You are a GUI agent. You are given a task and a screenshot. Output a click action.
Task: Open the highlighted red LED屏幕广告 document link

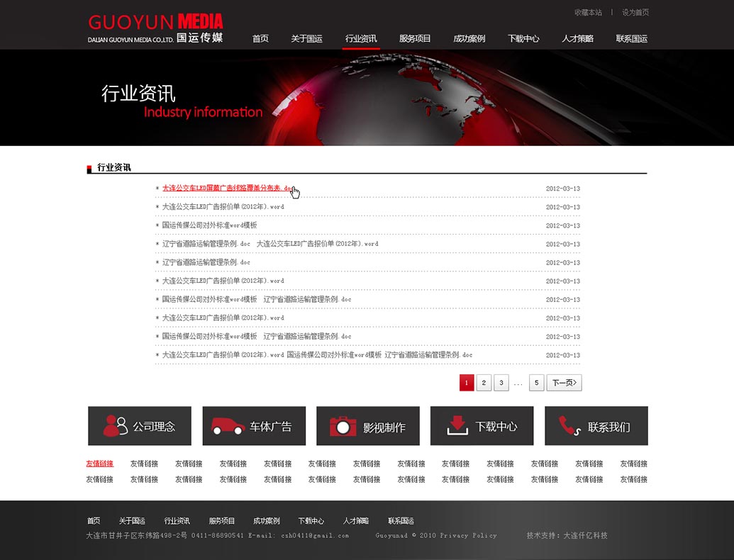227,189
